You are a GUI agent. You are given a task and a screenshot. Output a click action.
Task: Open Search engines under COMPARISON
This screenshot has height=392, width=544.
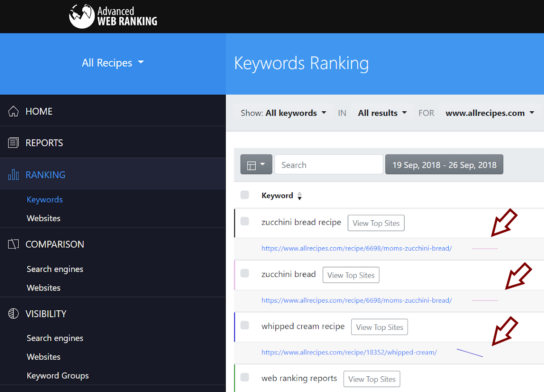55,269
